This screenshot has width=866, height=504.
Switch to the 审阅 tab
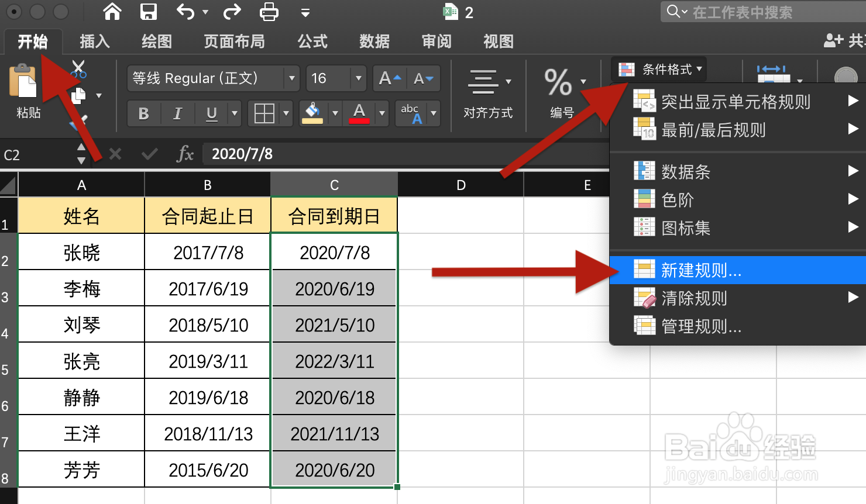[437, 42]
